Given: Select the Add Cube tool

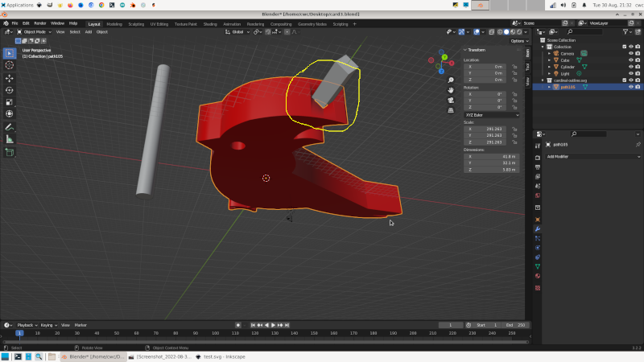Looking at the screenshot, I should click(x=10, y=153).
